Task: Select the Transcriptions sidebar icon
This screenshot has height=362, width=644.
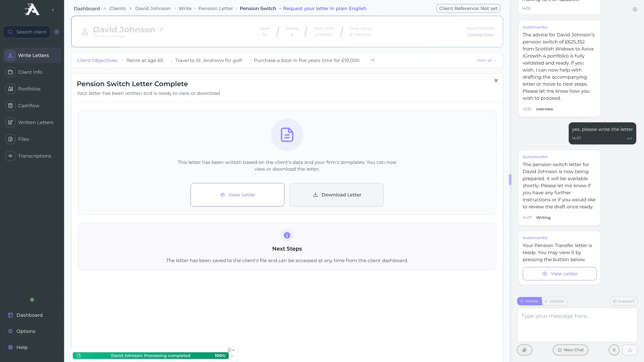Action: [10, 156]
